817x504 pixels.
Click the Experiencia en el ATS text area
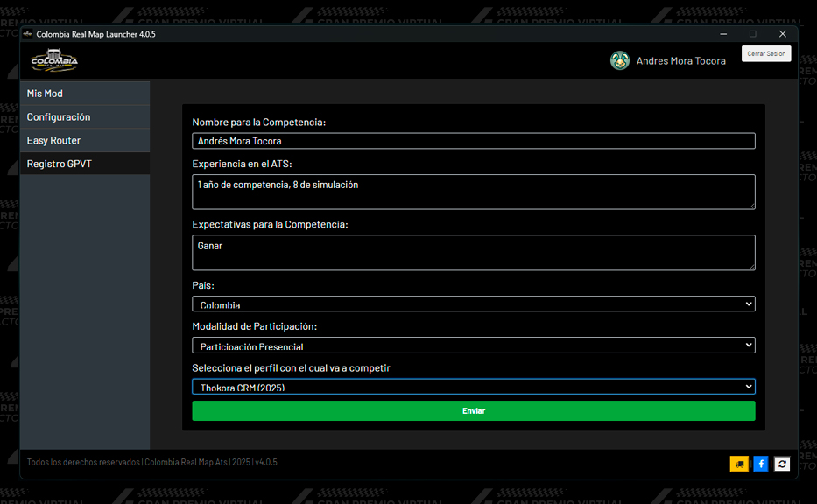tap(473, 192)
